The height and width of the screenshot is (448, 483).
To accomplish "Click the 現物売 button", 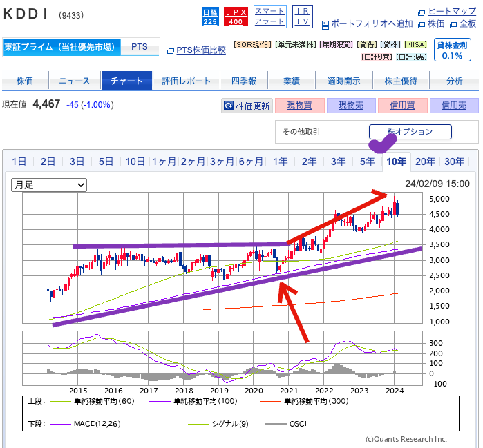I will coord(351,106).
